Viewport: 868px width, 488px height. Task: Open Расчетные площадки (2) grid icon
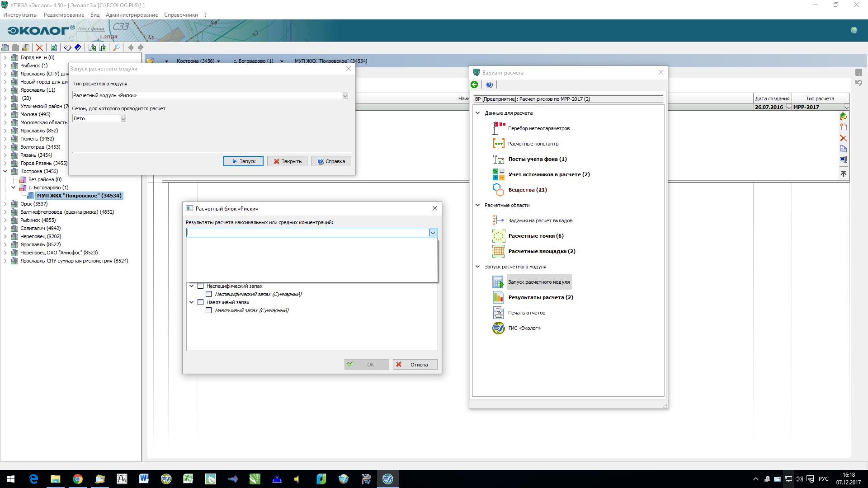pyautogui.click(x=498, y=251)
